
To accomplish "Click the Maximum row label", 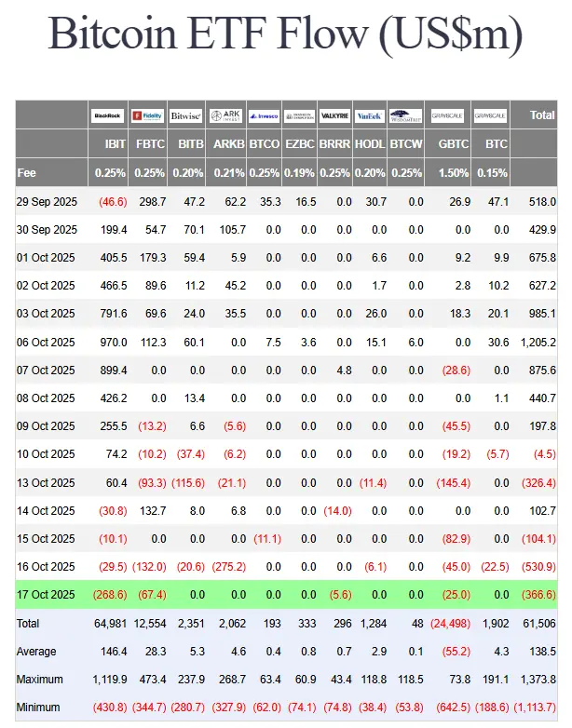I will point(39,680).
